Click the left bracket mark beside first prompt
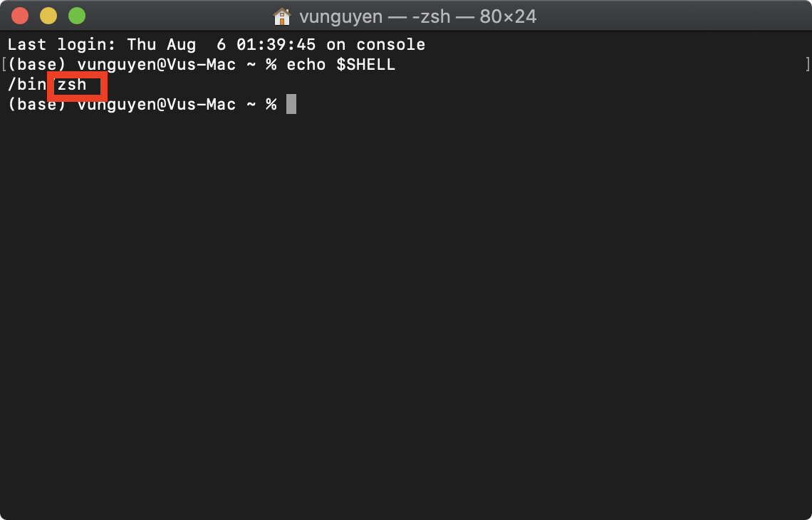The width and height of the screenshot is (812, 520). 4,65
